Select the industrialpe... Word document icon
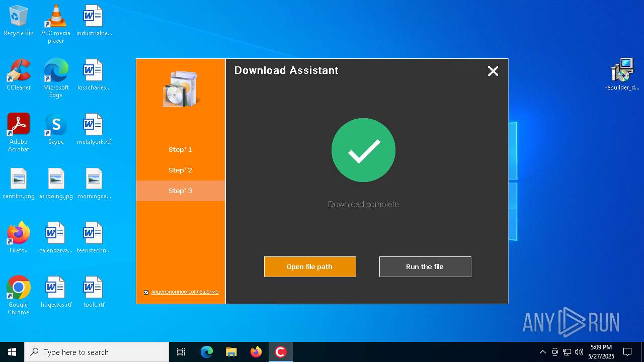Screen dimensions: 644x362 click(94, 21)
